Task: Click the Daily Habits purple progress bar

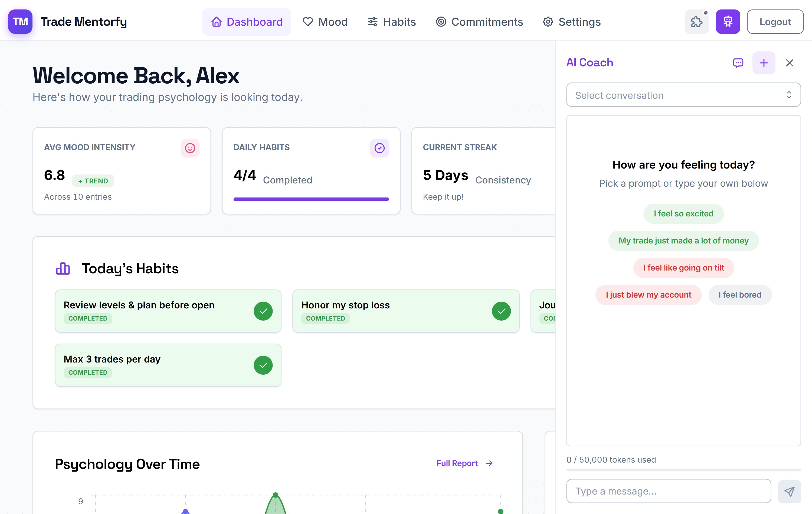Action: click(311, 199)
